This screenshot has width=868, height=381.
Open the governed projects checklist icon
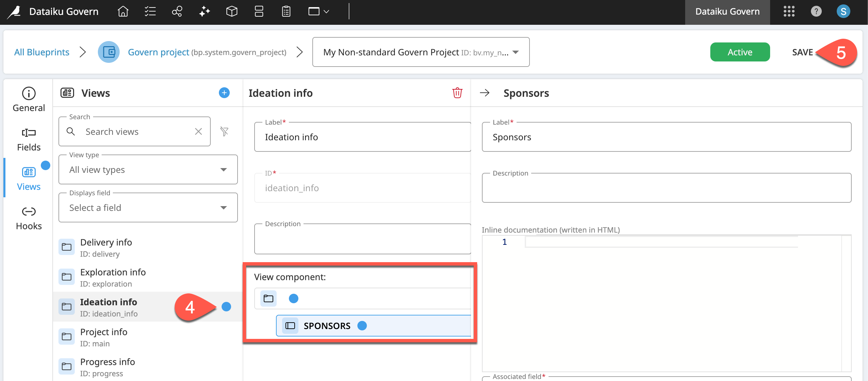[x=150, y=12]
